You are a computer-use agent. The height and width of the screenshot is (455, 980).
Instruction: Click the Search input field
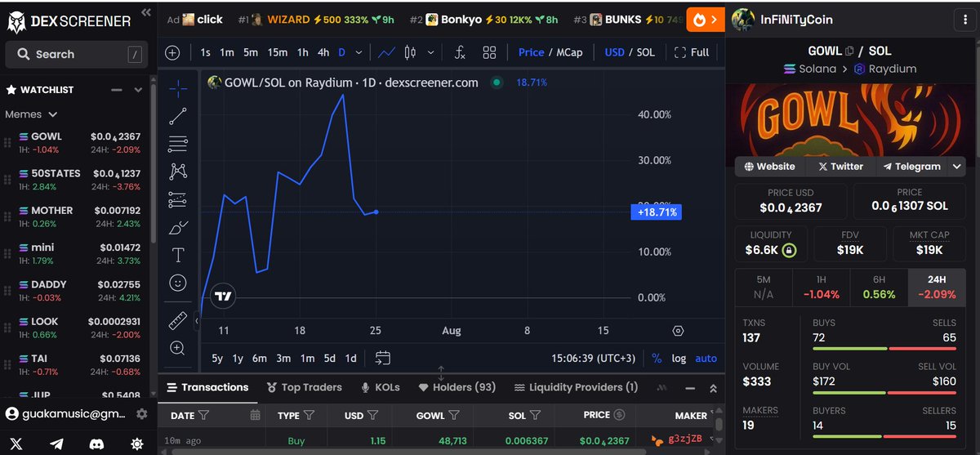[76, 54]
